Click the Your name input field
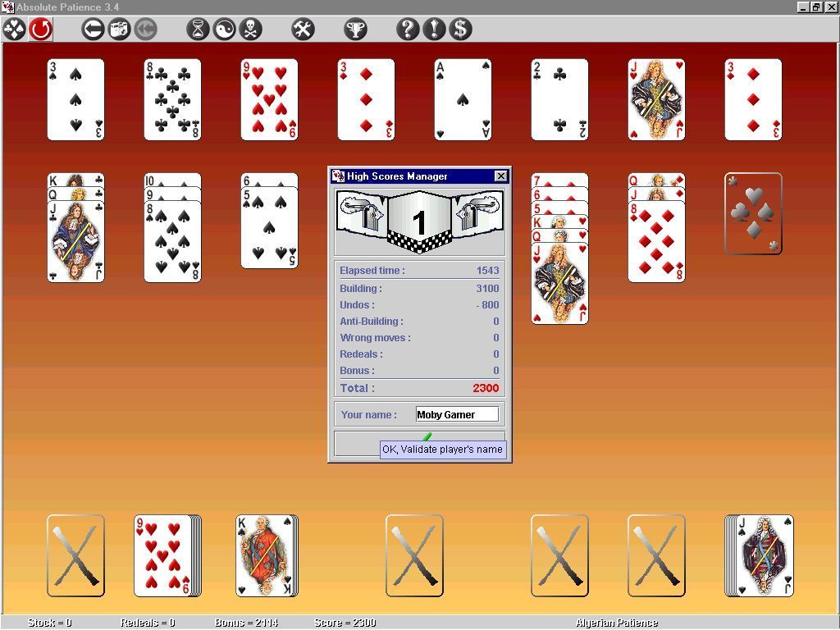Screen dimensions: 840x630 [x=456, y=414]
